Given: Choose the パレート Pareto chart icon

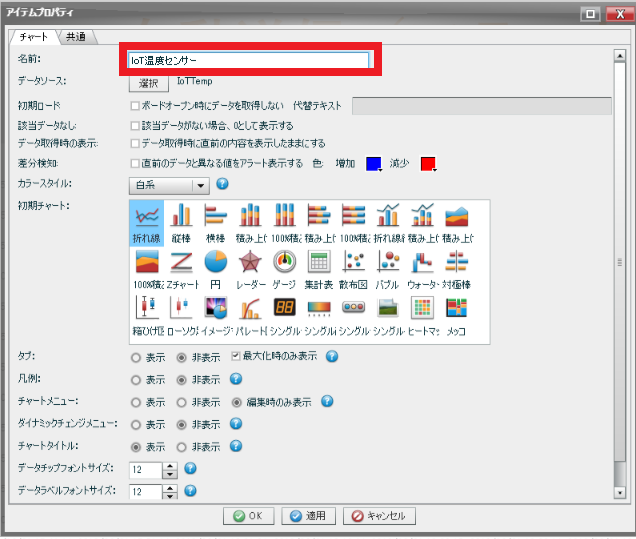Looking at the screenshot, I should [x=250, y=316].
